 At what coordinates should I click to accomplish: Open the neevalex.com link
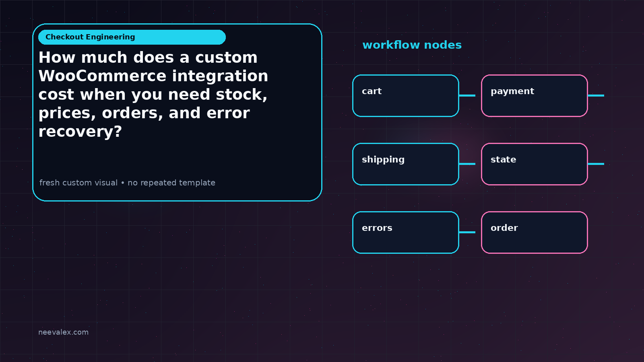tap(63, 332)
